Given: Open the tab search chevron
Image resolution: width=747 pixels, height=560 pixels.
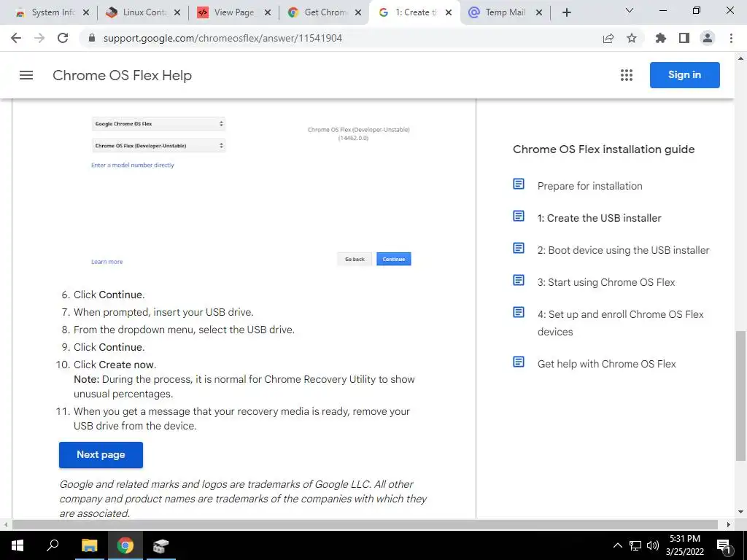Looking at the screenshot, I should pos(630,10).
